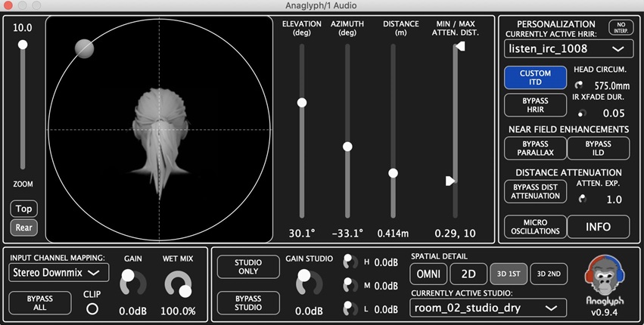Click the WET MIX rotary knob
Screen dimensions: 644x325
[178, 284]
